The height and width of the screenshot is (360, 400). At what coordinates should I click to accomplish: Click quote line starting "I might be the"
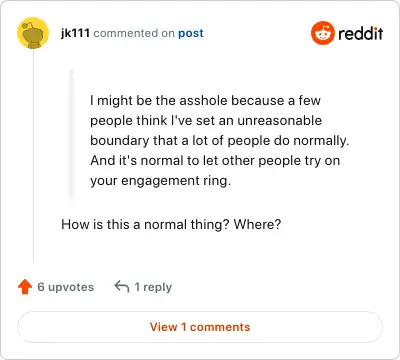tap(205, 100)
